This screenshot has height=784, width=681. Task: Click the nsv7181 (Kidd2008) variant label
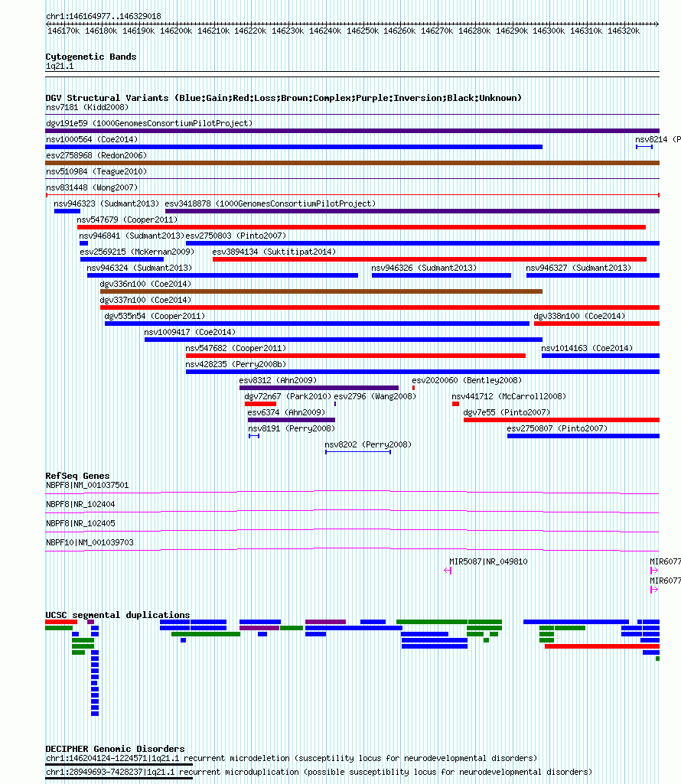pyautogui.click(x=87, y=108)
